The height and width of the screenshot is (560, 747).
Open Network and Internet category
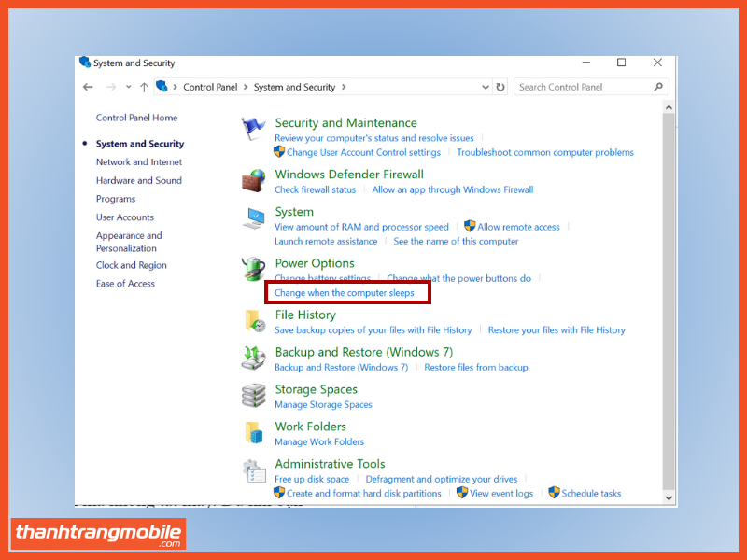tap(139, 161)
